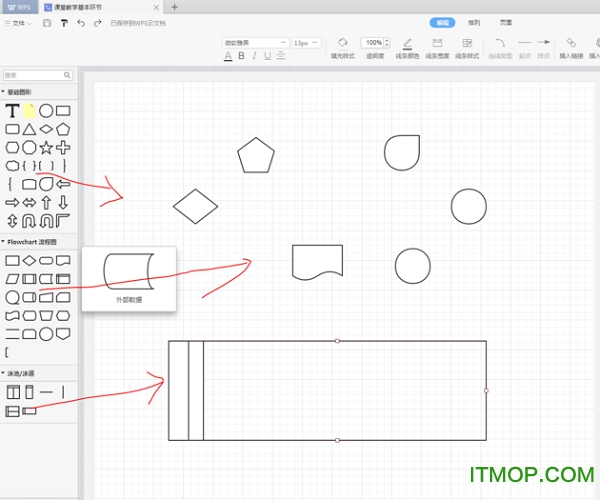Click the font color button
Image resolution: width=600 pixels, height=500 pixels.
point(228,57)
